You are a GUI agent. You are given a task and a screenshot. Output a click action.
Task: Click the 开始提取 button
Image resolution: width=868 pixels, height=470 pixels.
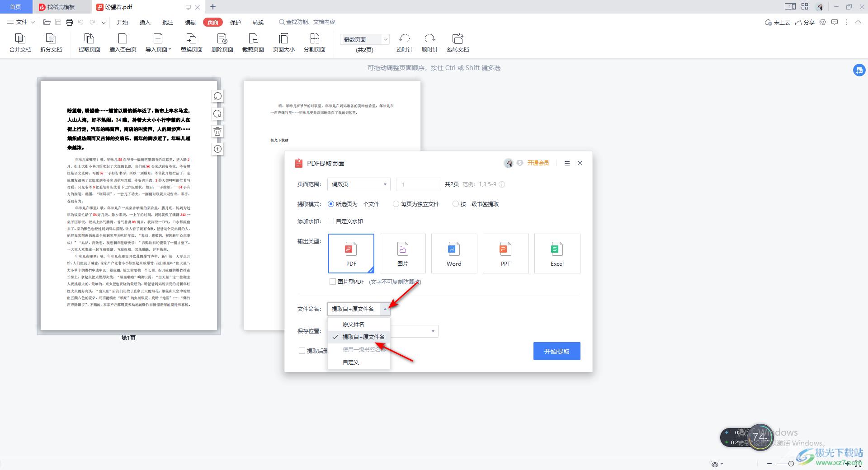(x=557, y=351)
